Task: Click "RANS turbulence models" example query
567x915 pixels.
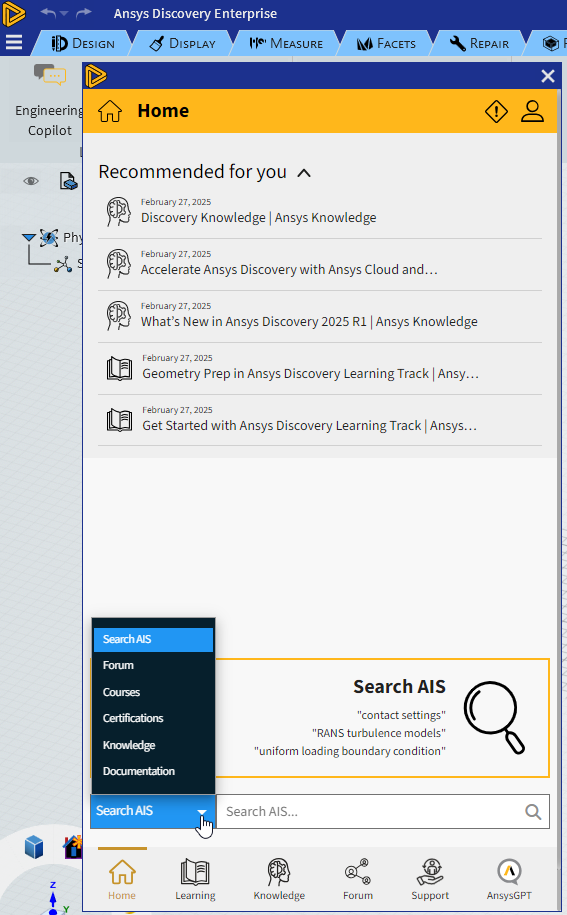Action: [379, 733]
